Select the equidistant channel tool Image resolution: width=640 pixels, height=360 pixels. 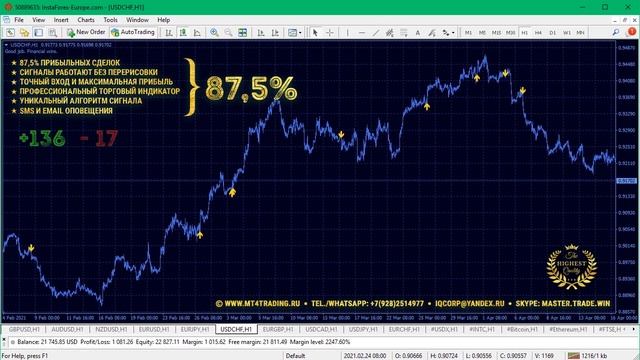pos(390,32)
